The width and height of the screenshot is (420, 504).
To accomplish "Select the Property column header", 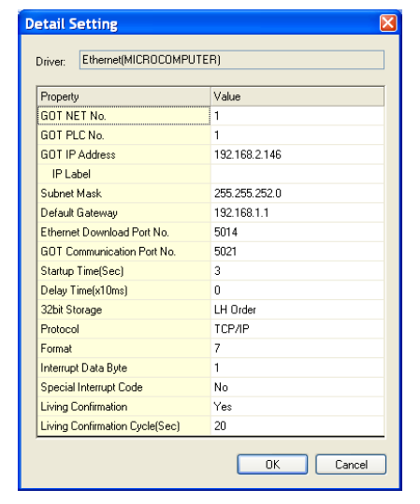I will pyautogui.click(x=124, y=96).
